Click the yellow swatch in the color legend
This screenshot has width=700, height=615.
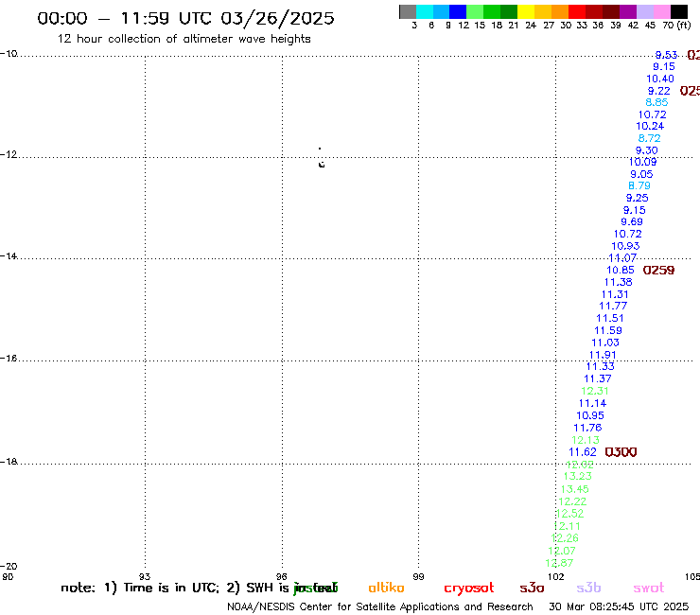pos(526,11)
